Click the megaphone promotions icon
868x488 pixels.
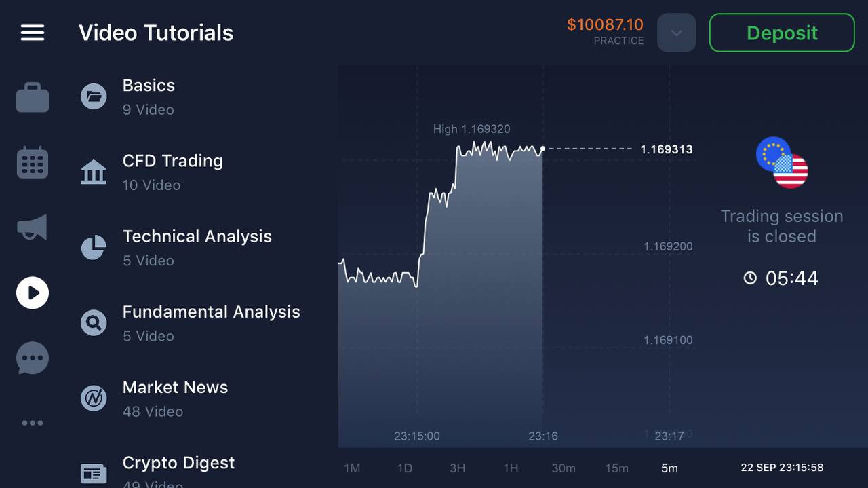(33, 228)
